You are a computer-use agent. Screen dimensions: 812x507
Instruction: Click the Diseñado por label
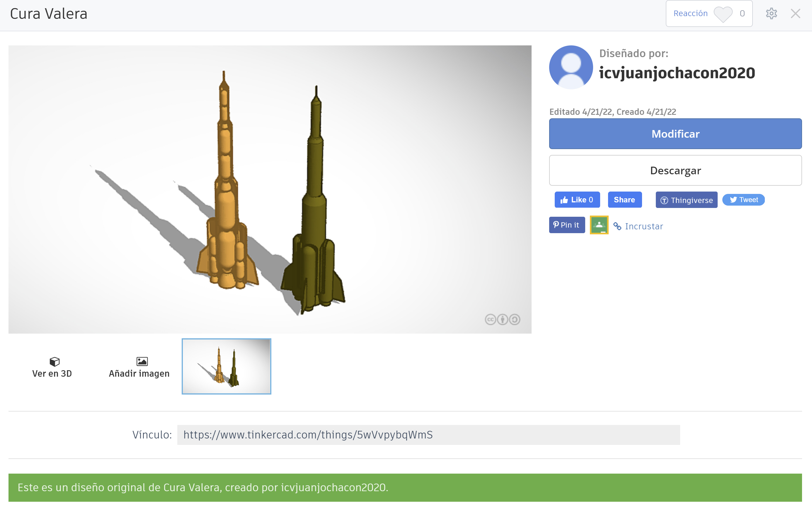point(634,53)
